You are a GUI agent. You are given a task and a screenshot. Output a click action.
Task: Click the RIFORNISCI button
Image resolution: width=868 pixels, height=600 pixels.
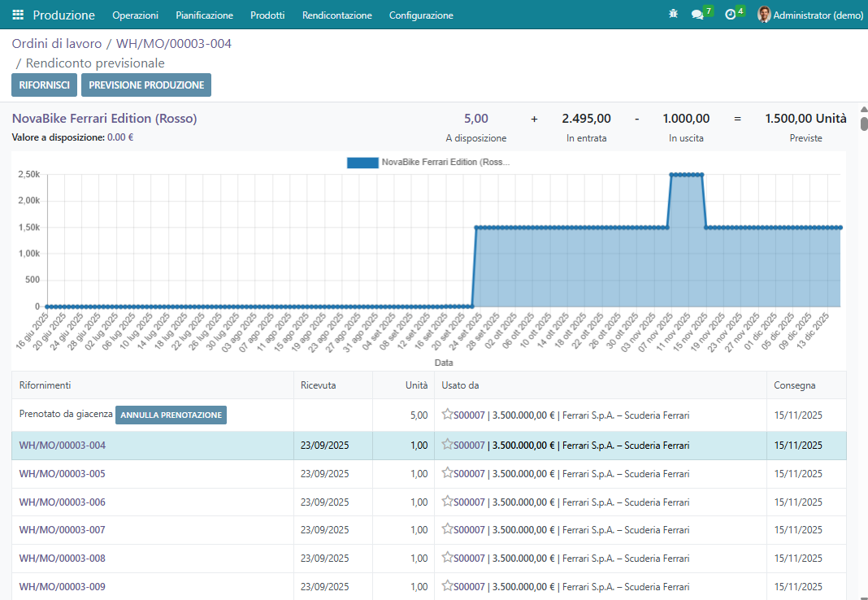click(44, 85)
